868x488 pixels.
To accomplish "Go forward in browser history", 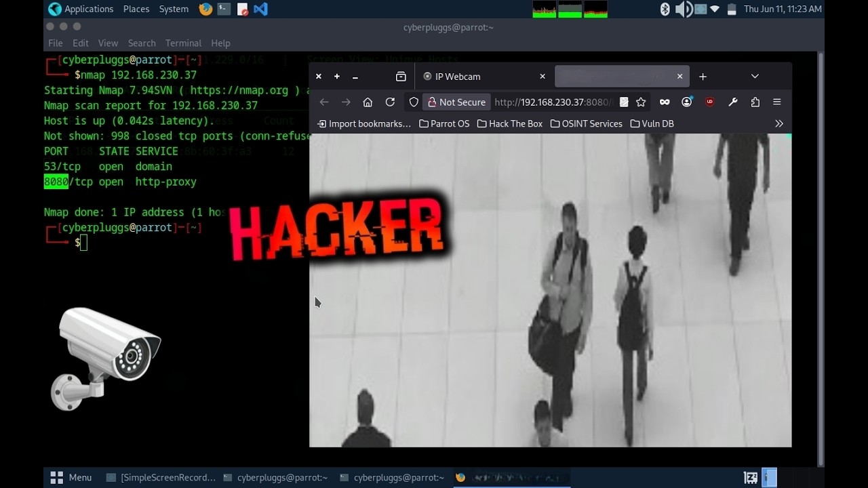I will 346,102.
